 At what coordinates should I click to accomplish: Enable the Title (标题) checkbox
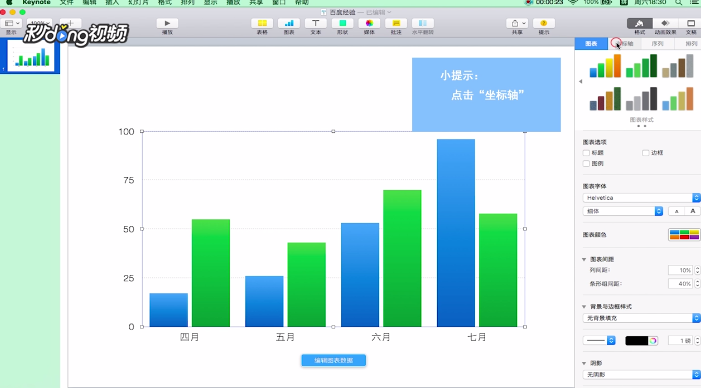(x=586, y=153)
